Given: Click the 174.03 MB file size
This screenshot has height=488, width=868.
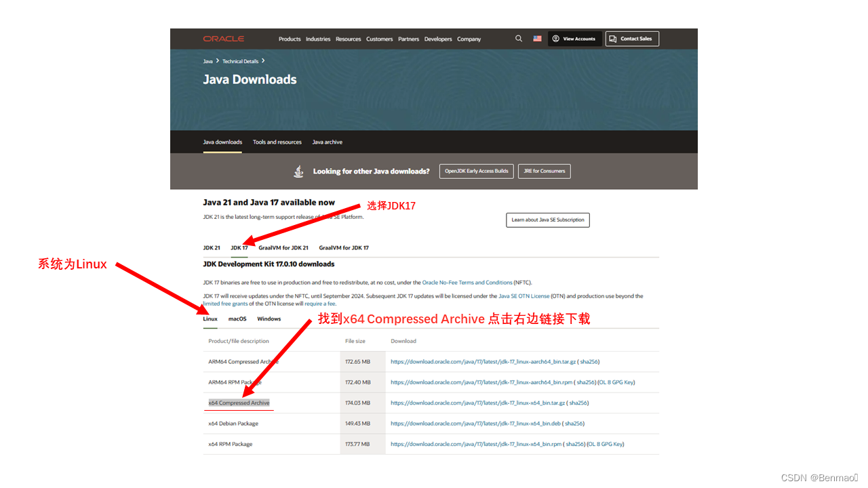Looking at the screenshot, I should click(x=357, y=403).
